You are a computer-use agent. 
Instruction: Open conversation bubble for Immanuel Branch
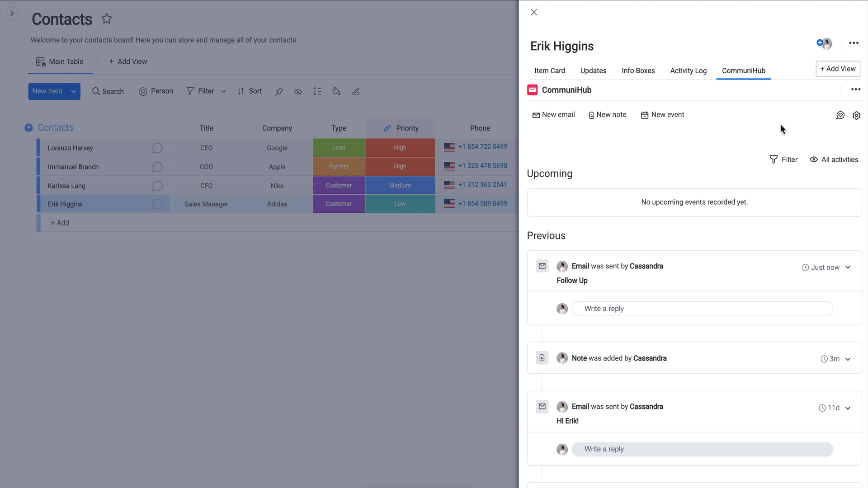pos(157,167)
